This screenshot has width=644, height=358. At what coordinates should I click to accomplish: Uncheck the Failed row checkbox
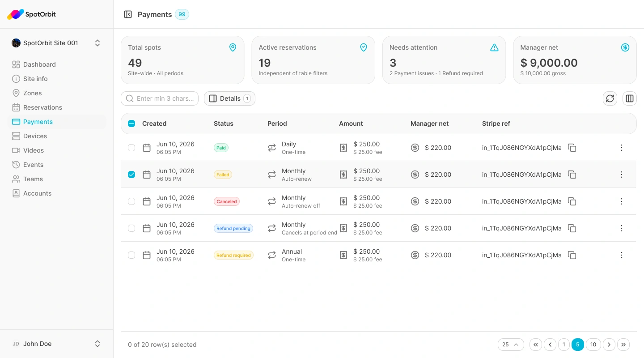pyautogui.click(x=131, y=175)
